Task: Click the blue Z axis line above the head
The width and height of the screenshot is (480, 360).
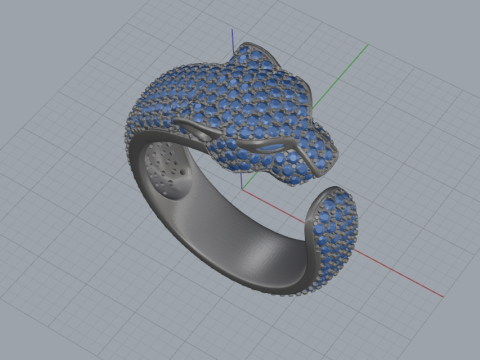Action: [234, 41]
